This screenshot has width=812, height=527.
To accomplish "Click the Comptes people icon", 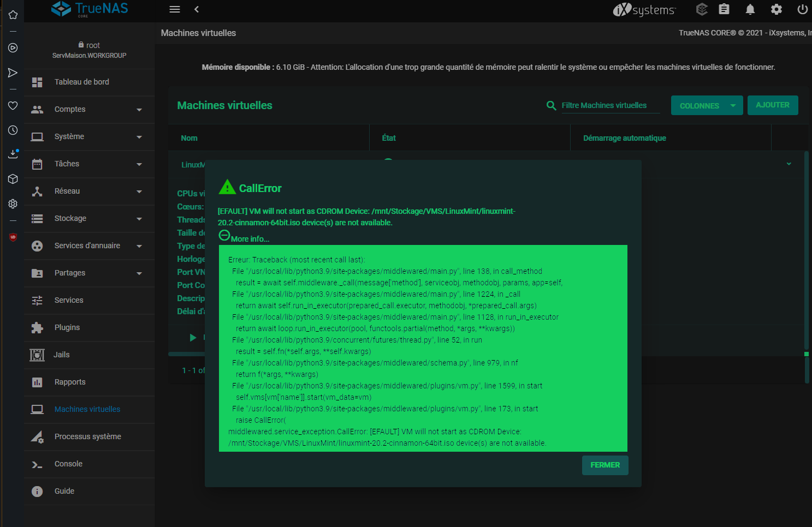I will tap(37, 110).
